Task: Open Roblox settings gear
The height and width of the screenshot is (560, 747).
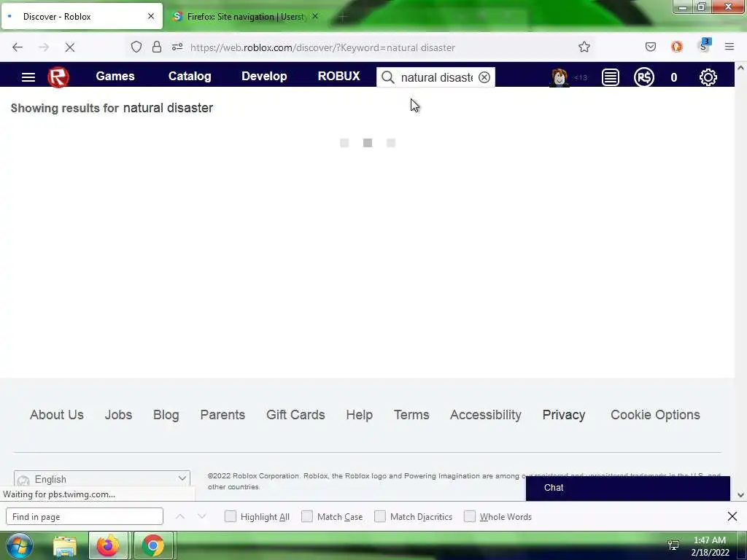Action: pyautogui.click(x=708, y=77)
